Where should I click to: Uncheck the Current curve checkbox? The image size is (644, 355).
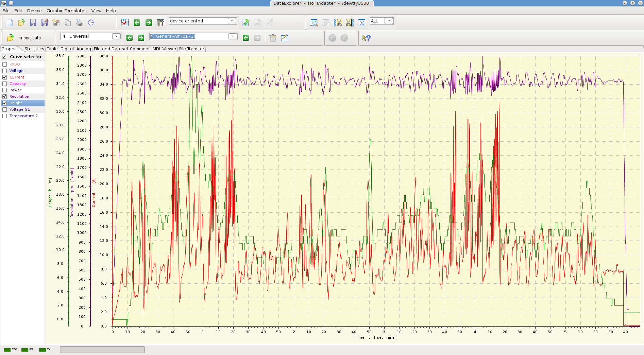5,77
